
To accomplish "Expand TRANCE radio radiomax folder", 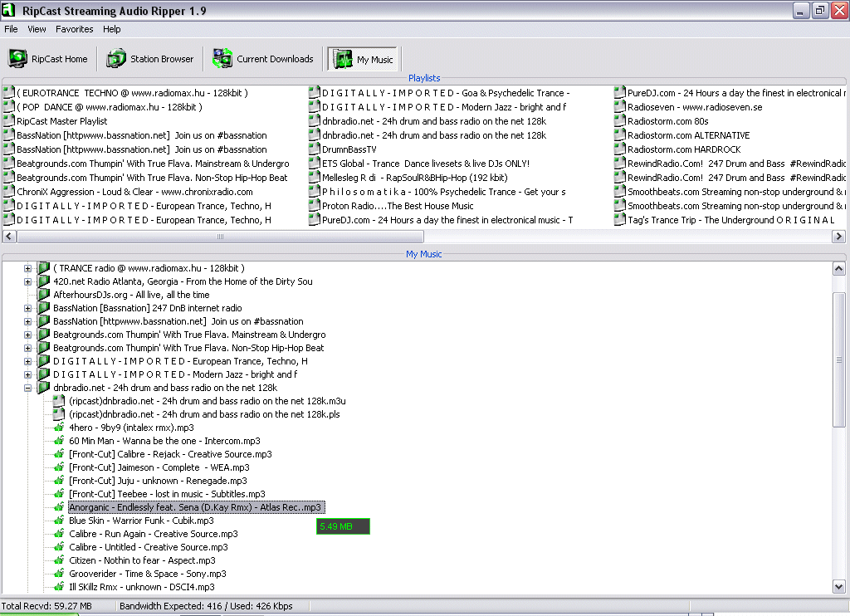I will coord(27,268).
